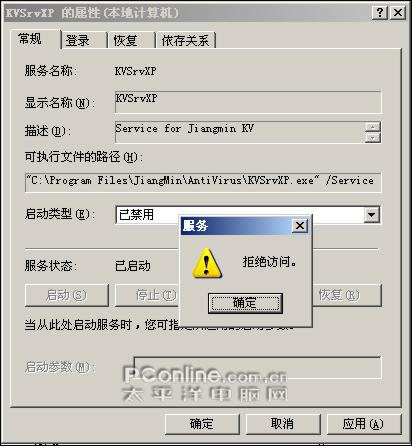The height and width of the screenshot is (446, 412).
Task: Close the KVSrvXP properties window
Action: 398,13
